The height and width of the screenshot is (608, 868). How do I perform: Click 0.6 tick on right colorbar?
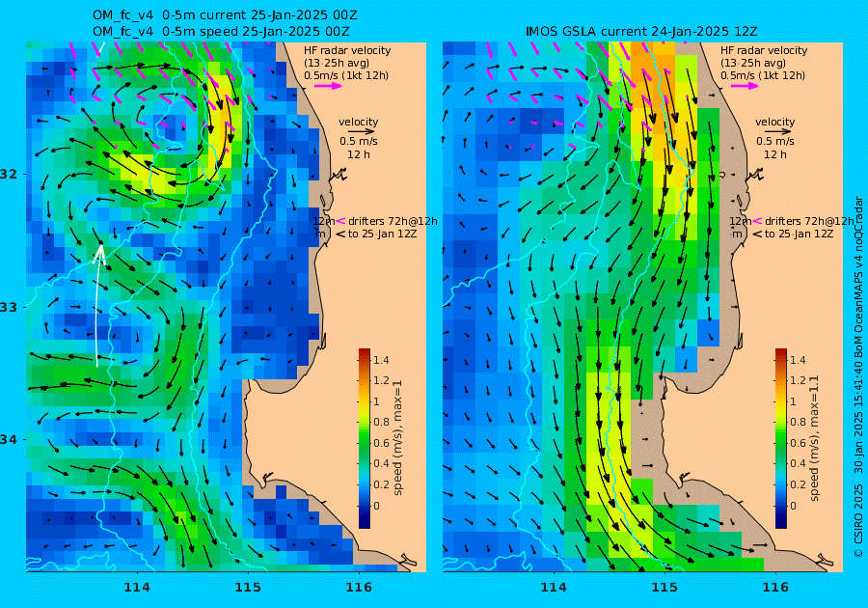[798, 443]
